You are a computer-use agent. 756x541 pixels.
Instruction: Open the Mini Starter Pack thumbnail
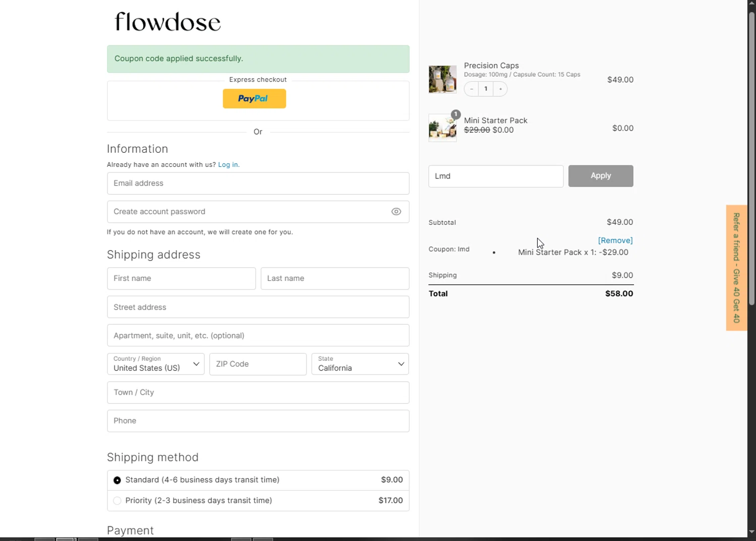[443, 128]
